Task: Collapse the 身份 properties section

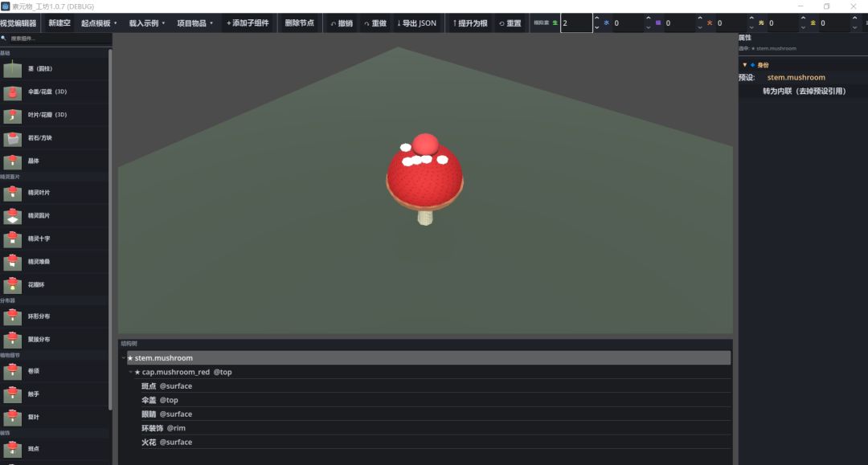Action: 744,65
